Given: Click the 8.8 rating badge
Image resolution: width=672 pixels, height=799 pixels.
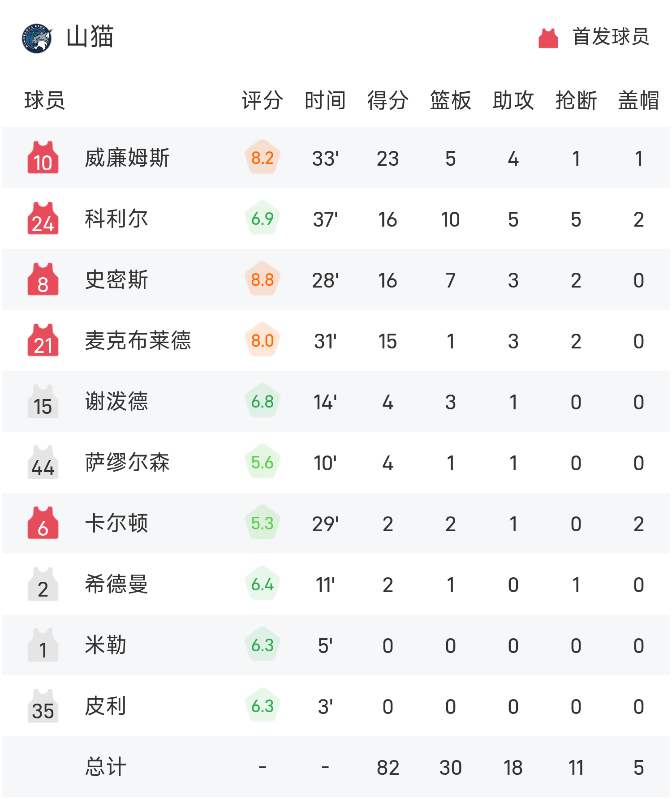Looking at the screenshot, I should (263, 280).
